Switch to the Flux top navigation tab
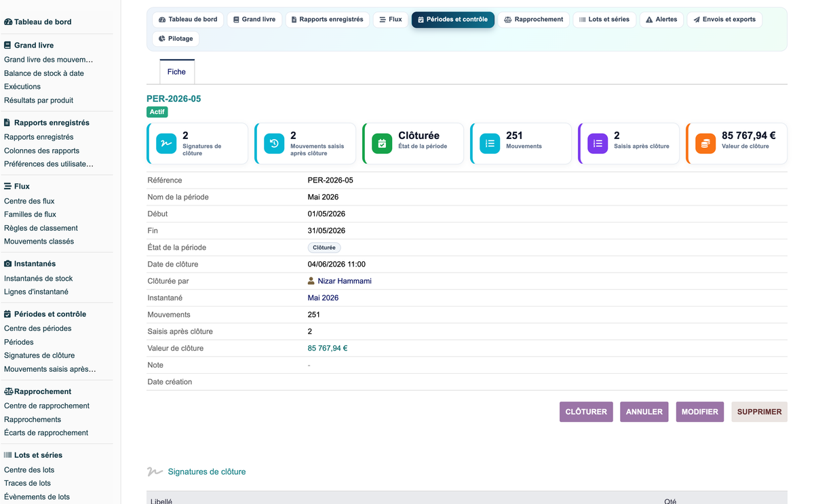This screenshot has height=504, width=814. coord(391,20)
